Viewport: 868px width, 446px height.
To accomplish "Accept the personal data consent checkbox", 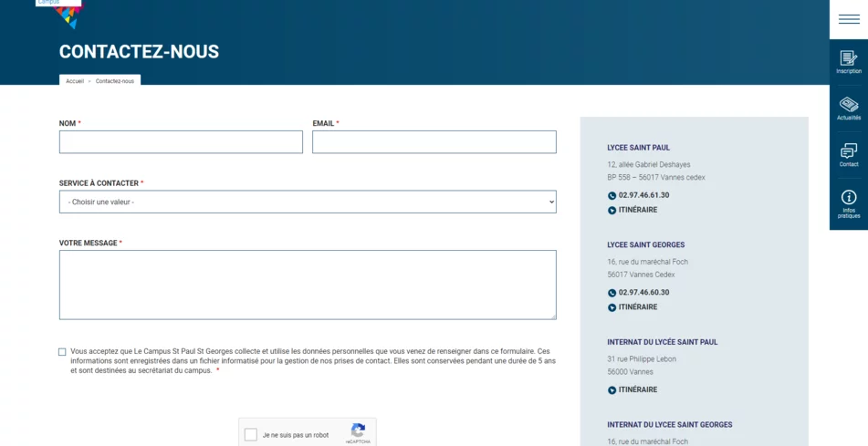I will 62,352.
